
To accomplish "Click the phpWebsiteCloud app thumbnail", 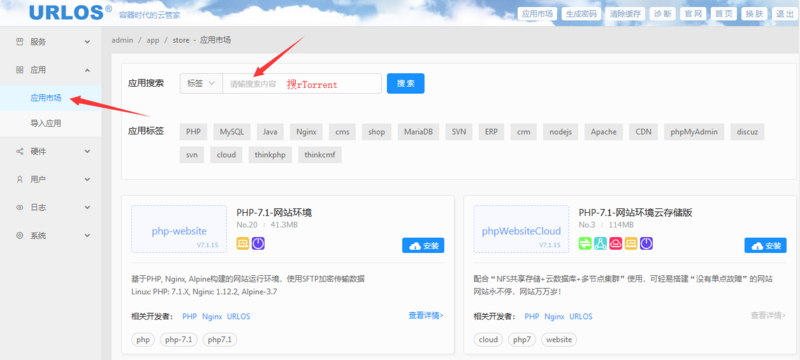I will (x=521, y=229).
